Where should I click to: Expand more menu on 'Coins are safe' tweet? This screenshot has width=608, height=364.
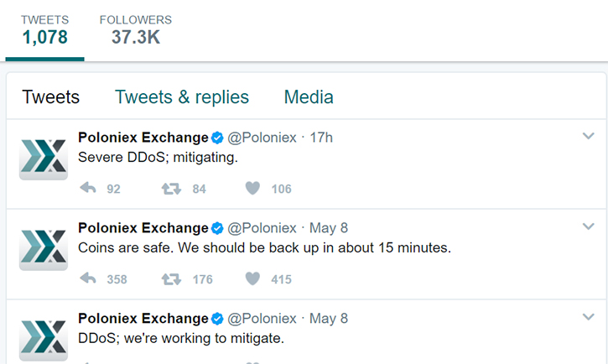tap(588, 226)
